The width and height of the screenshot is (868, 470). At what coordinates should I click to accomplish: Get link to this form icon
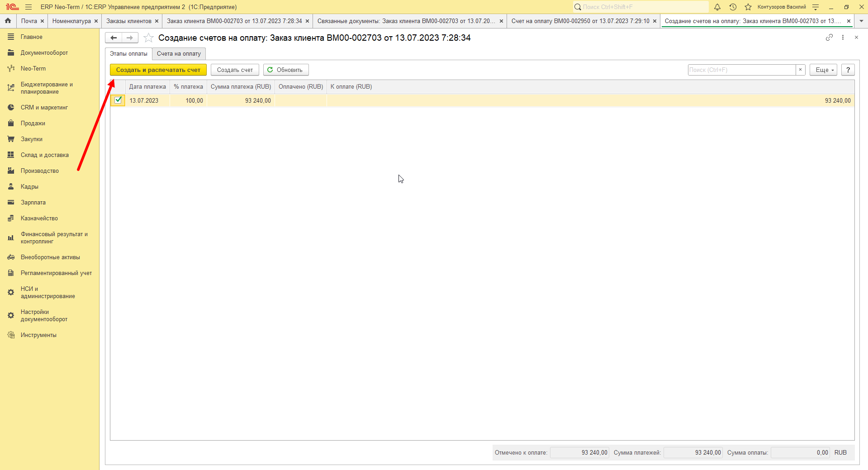click(829, 38)
